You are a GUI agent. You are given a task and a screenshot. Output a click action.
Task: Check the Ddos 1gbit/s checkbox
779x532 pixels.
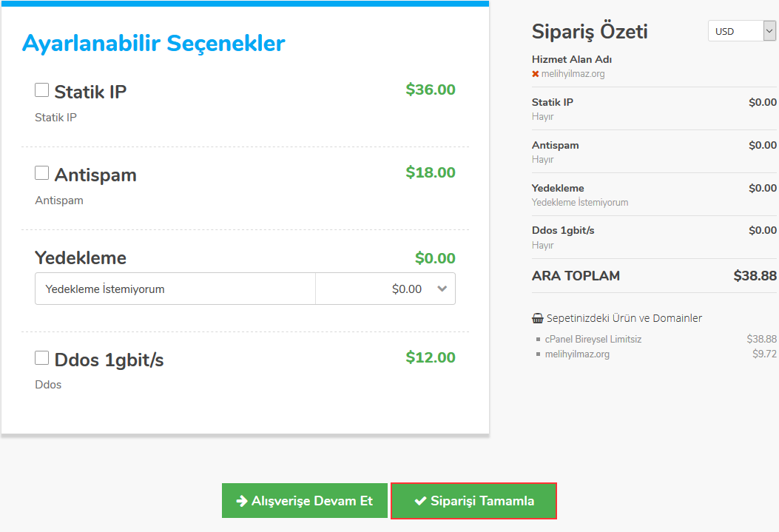tap(42, 358)
